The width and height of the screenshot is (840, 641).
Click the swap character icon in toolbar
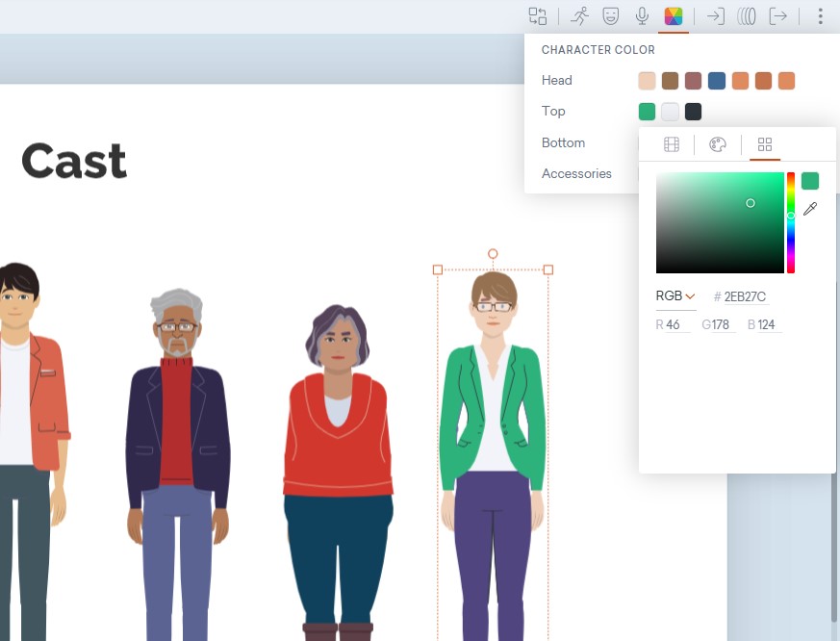tap(537, 16)
